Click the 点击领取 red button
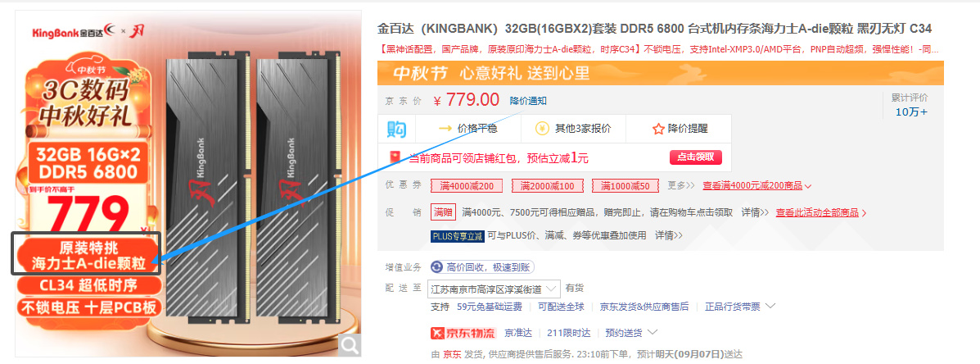 [x=696, y=157]
